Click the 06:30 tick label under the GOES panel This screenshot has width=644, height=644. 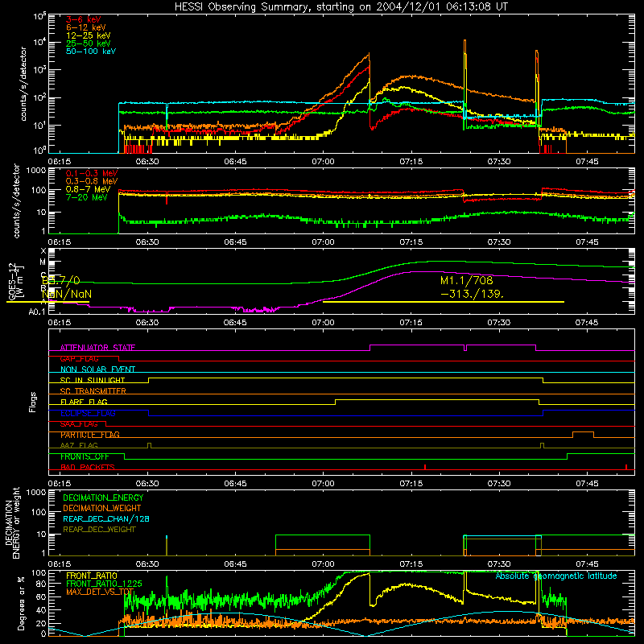(147, 323)
